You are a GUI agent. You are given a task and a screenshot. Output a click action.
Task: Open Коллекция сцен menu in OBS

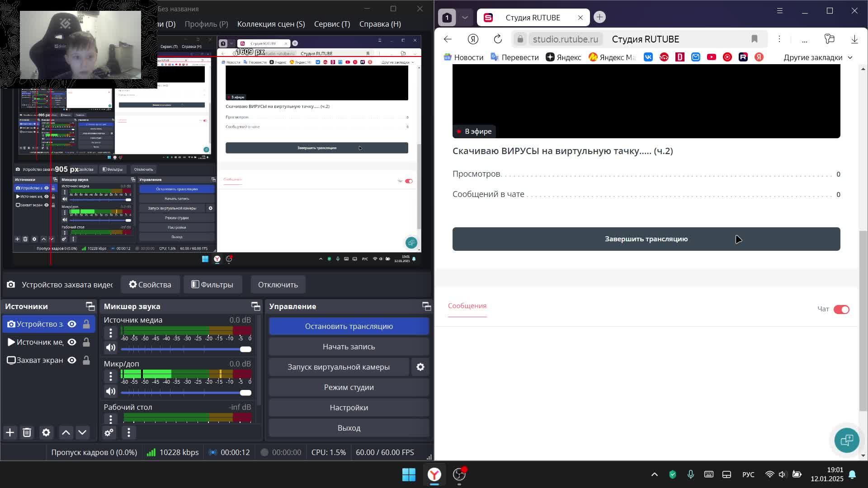[x=271, y=24]
